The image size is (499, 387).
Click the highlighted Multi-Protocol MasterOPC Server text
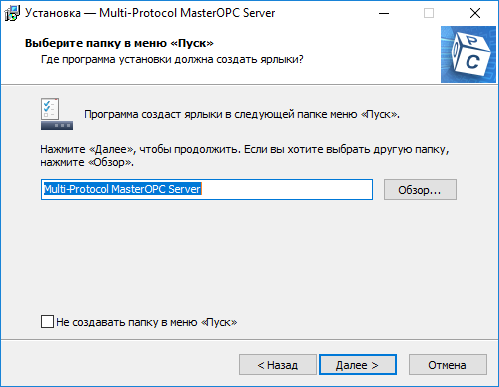[x=122, y=189]
